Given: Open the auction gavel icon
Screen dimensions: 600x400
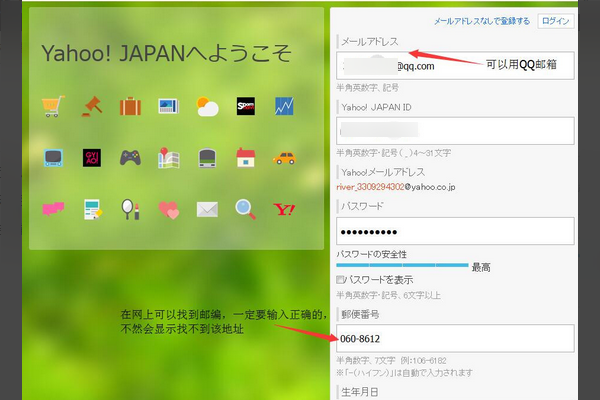Looking at the screenshot, I should (x=92, y=106).
